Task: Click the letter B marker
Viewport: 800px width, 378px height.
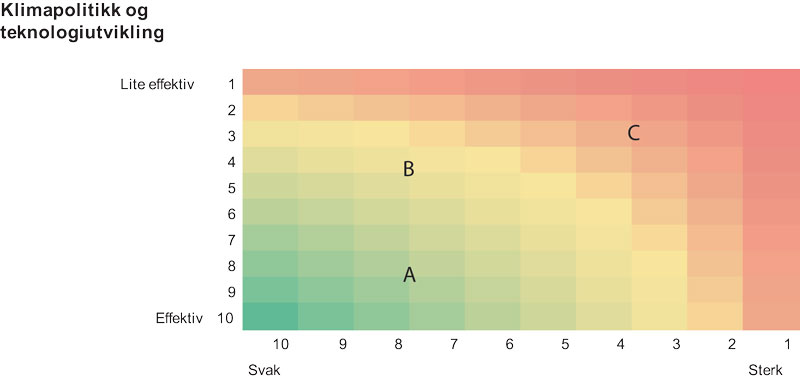Action: coord(408,169)
